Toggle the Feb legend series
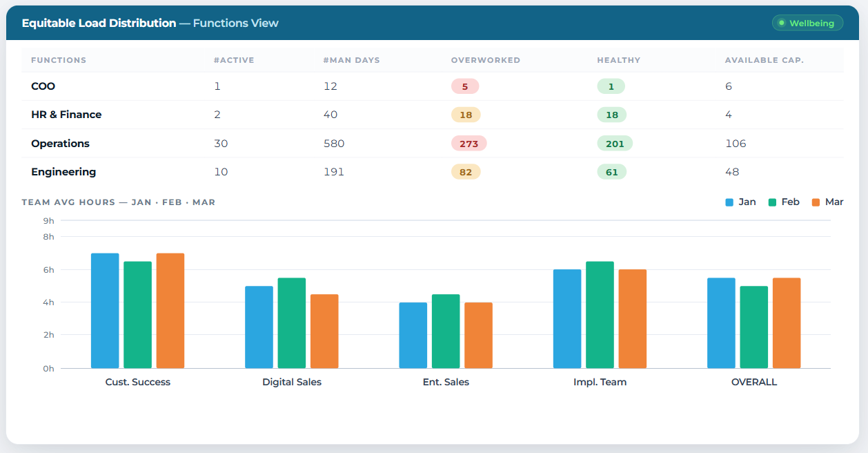Viewport: 868px width, 453px height. pyautogui.click(x=784, y=202)
